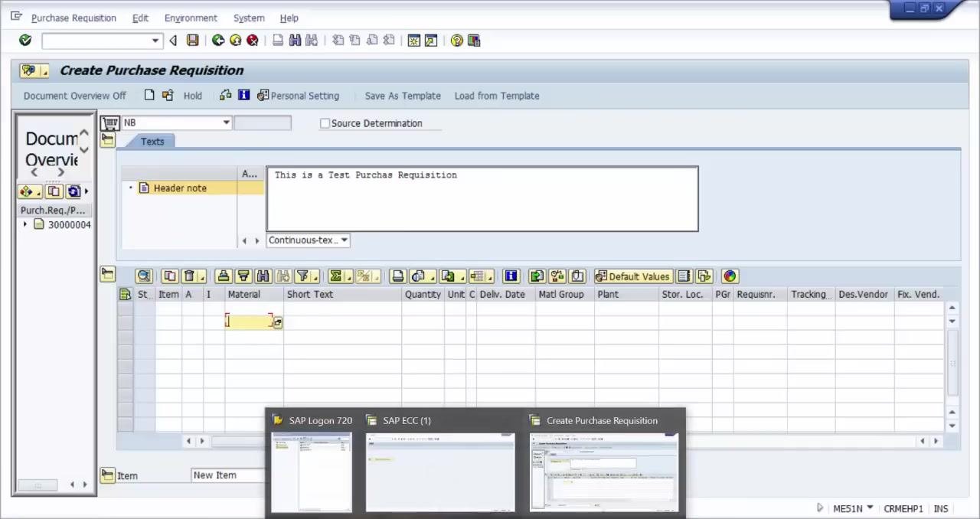Click the Create New Session icon

pos(414,41)
